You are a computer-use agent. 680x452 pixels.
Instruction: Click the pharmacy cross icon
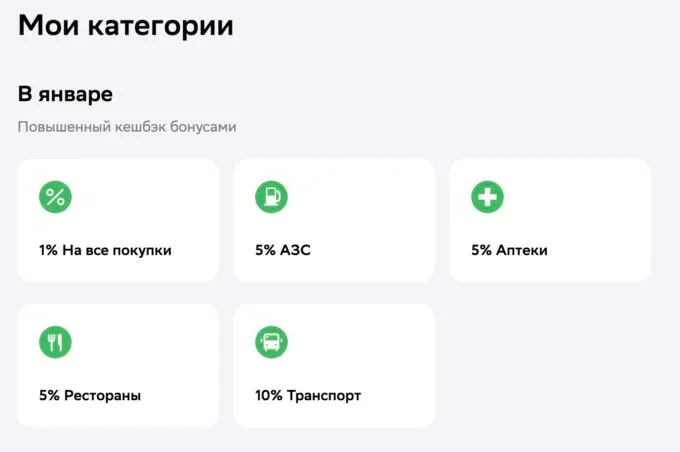coord(487,197)
